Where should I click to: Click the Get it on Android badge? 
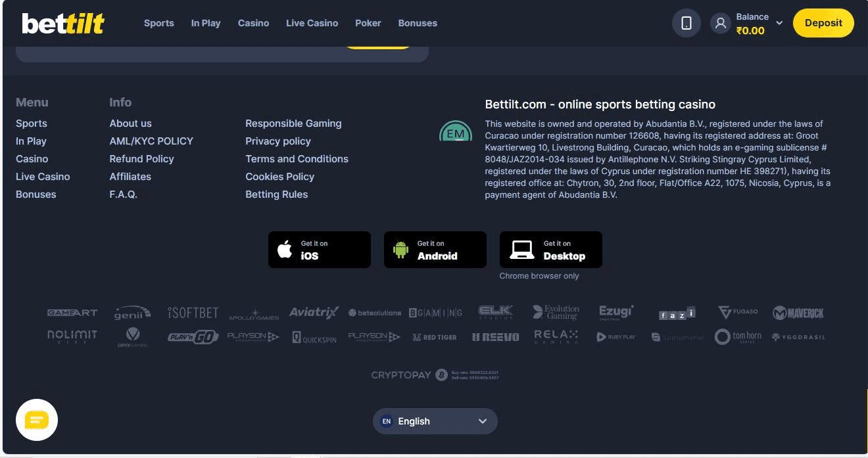[435, 250]
